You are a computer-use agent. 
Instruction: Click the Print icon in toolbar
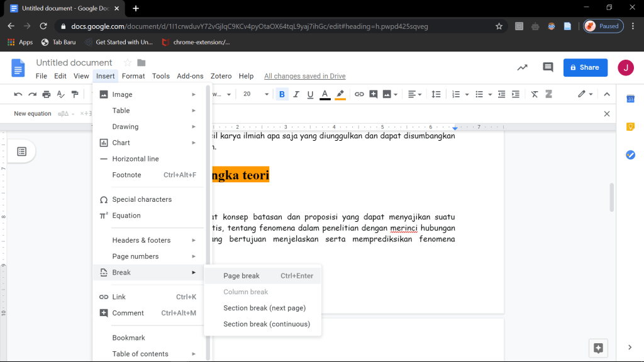[47, 94]
